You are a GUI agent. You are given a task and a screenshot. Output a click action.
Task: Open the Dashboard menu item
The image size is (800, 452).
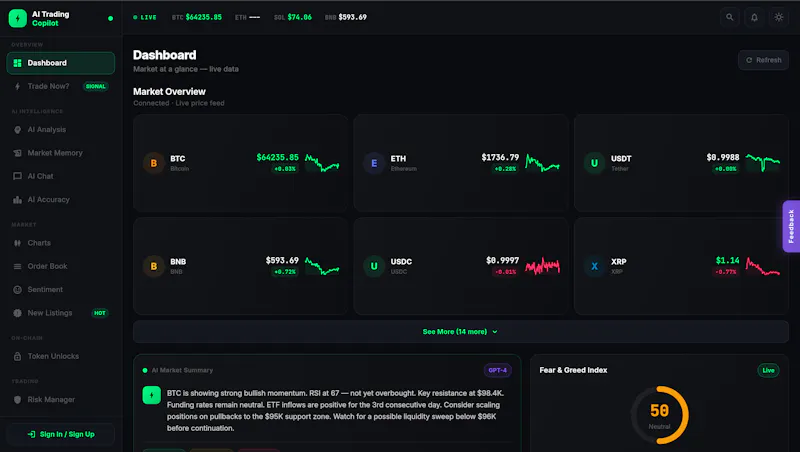click(61, 63)
